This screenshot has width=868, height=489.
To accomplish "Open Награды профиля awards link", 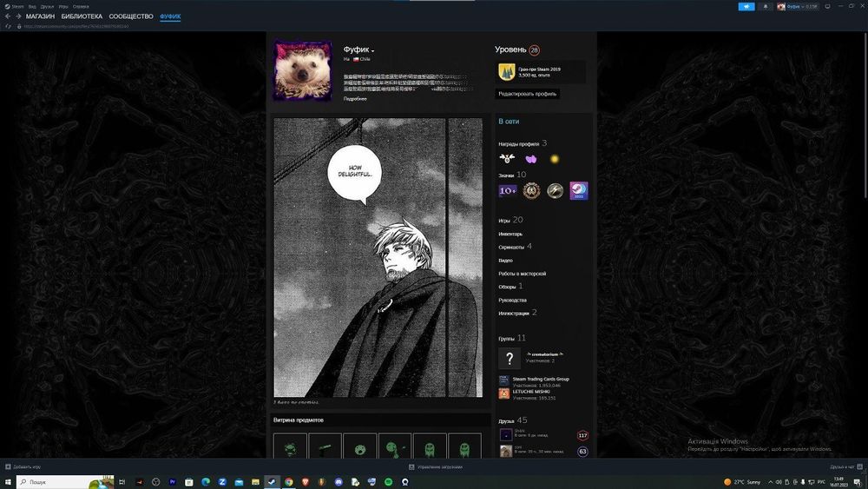I will click(x=522, y=143).
